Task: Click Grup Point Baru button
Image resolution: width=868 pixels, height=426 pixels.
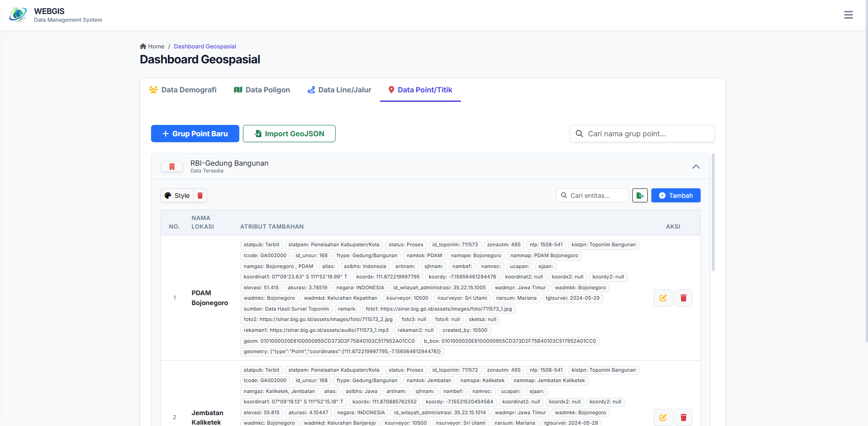Action: click(x=195, y=134)
